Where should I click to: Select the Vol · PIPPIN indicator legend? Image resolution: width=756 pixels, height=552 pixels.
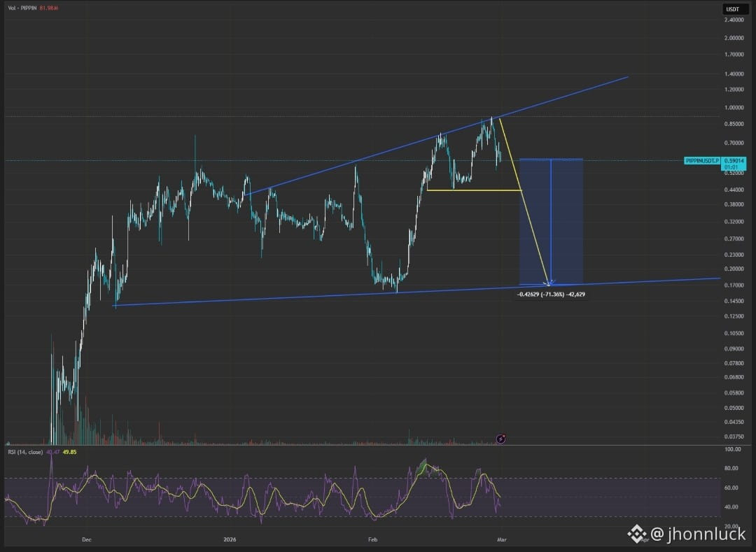coord(22,8)
